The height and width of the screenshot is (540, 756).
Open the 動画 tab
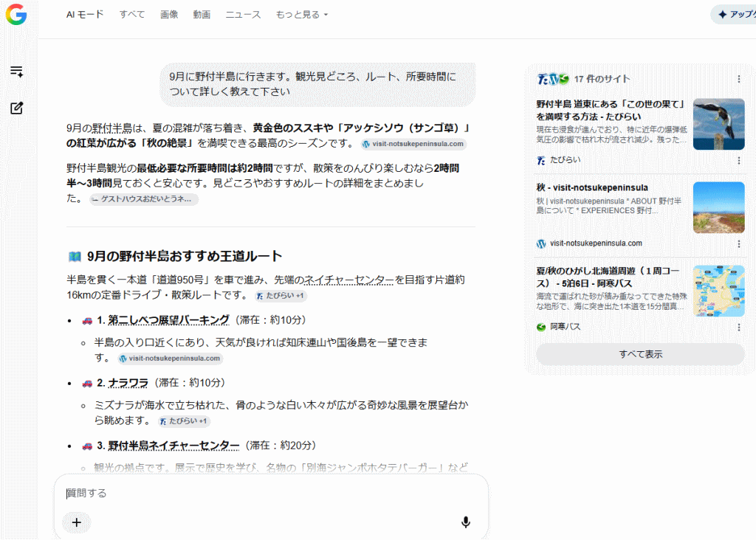tap(202, 15)
